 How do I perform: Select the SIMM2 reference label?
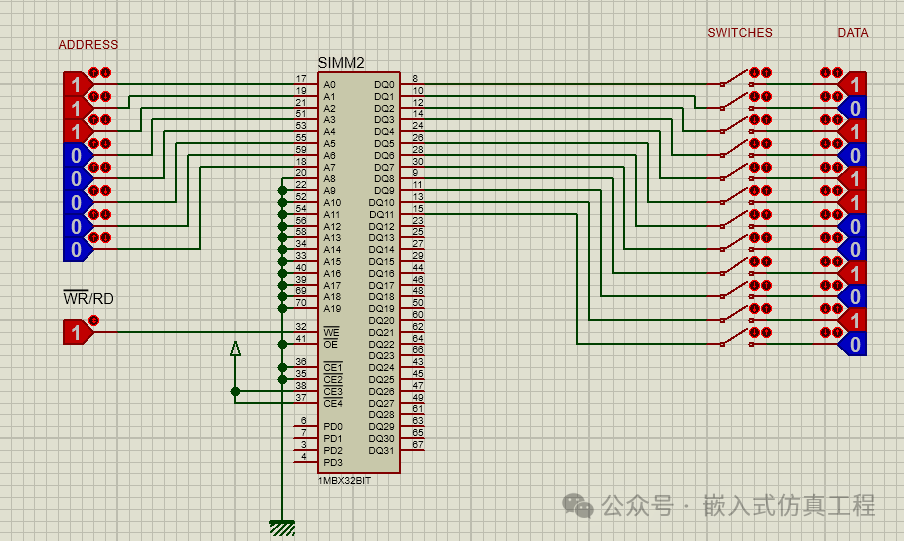(x=341, y=63)
